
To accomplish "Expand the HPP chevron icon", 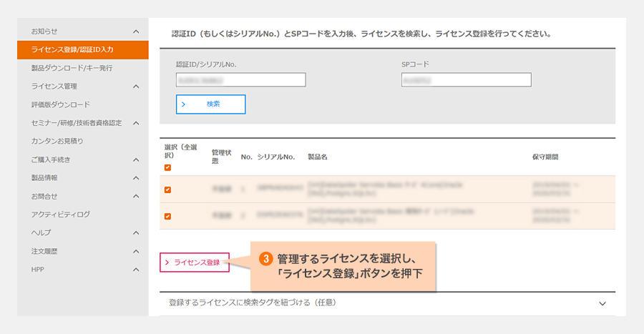I will point(136,269).
